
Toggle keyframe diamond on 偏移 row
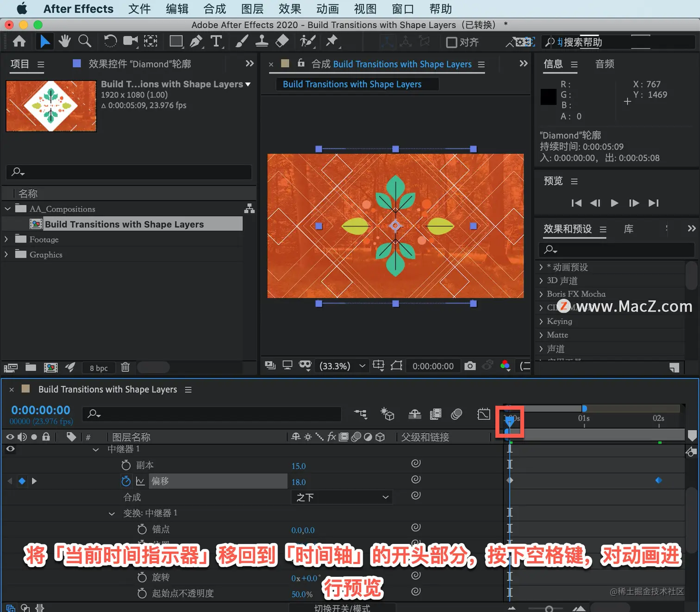[x=22, y=481]
